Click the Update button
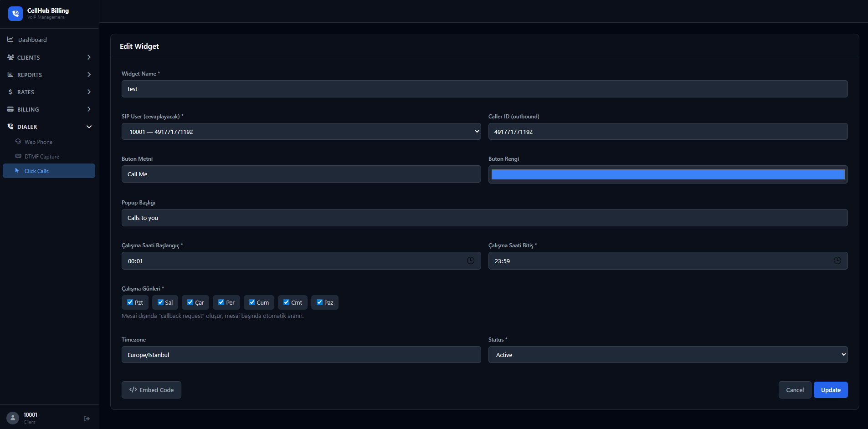Viewport: 868px width, 429px height. point(831,390)
